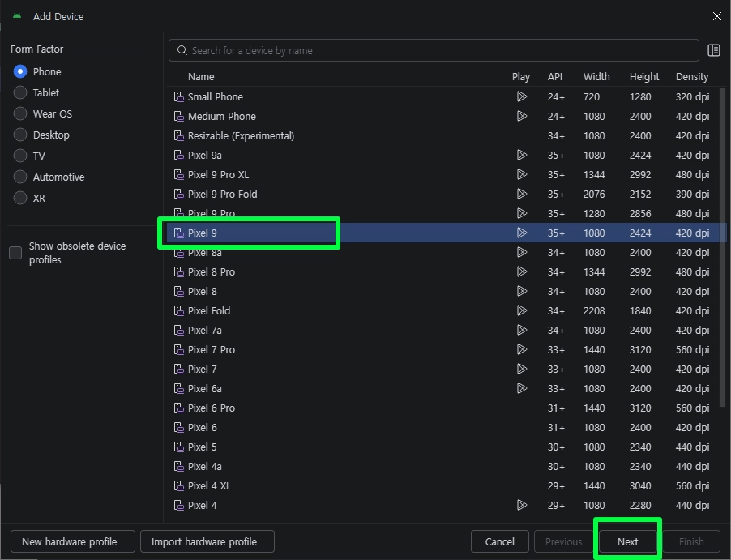The width and height of the screenshot is (731, 560).
Task: Enable Show obsolete device profiles checkbox
Action: click(x=15, y=253)
